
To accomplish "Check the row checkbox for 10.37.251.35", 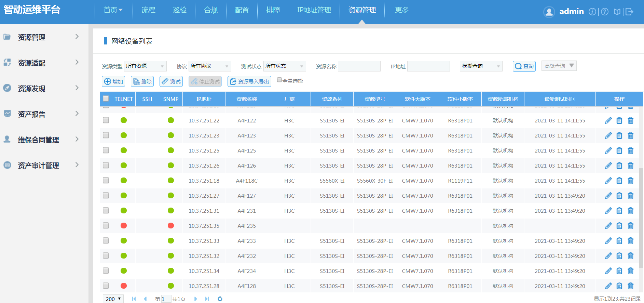I will click(106, 226).
